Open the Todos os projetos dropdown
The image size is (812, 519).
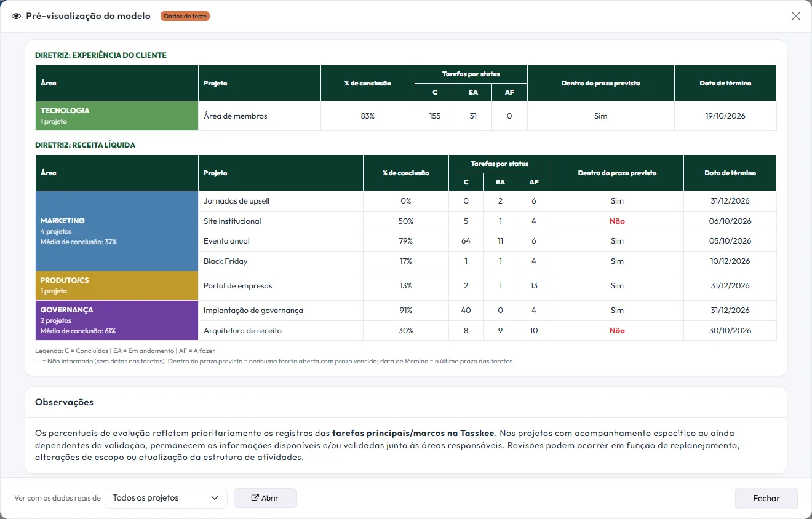coord(166,498)
